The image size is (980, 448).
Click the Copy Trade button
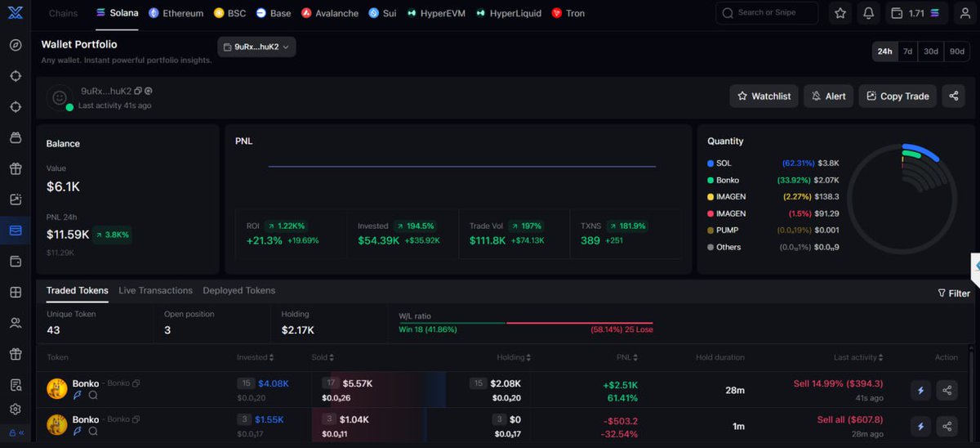pos(898,96)
